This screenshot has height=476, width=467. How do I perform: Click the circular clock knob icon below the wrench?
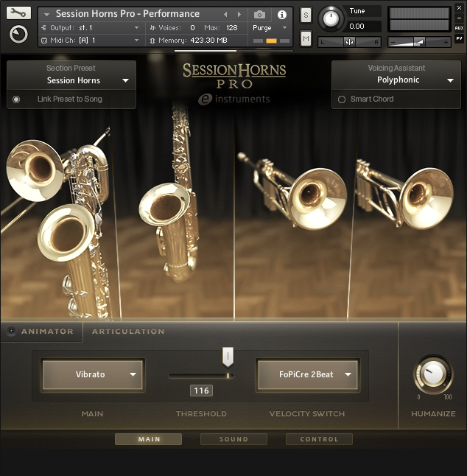coord(18,35)
